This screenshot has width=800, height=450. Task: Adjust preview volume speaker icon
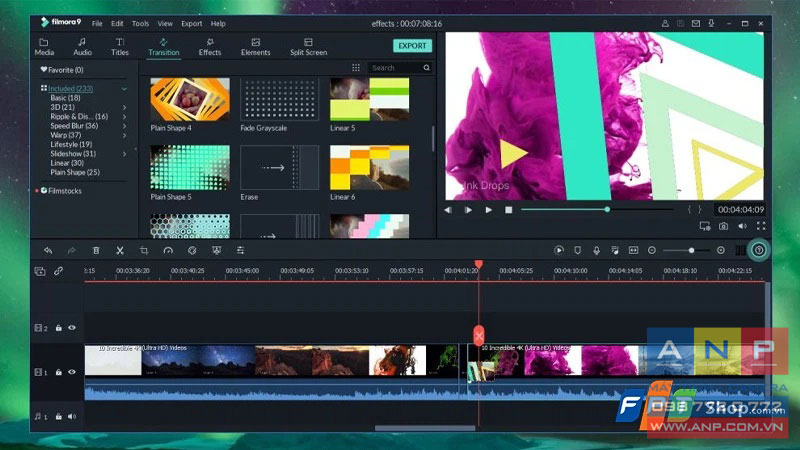coord(742,226)
